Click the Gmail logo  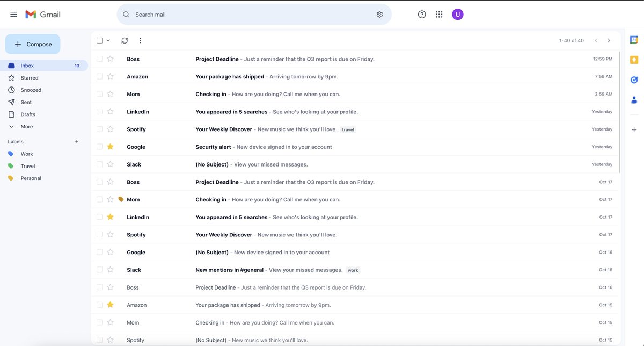(x=43, y=15)
